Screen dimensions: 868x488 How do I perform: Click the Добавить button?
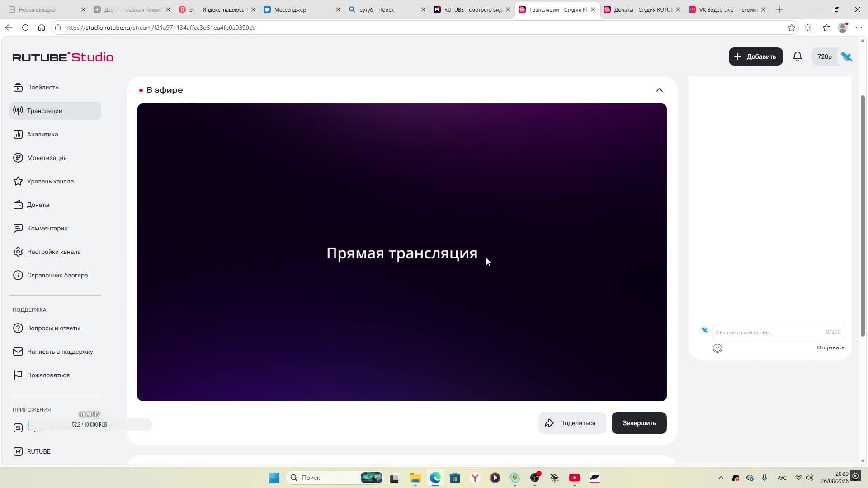[x=755, y=56]
